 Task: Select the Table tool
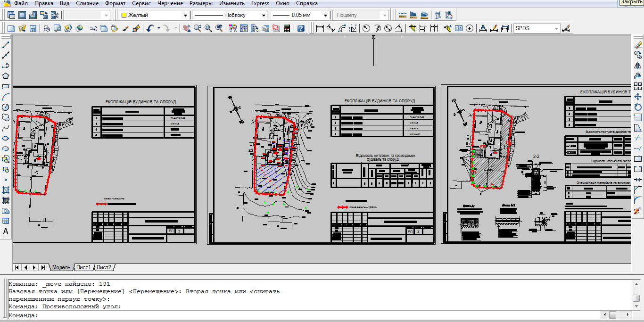(x=6, y=221)
